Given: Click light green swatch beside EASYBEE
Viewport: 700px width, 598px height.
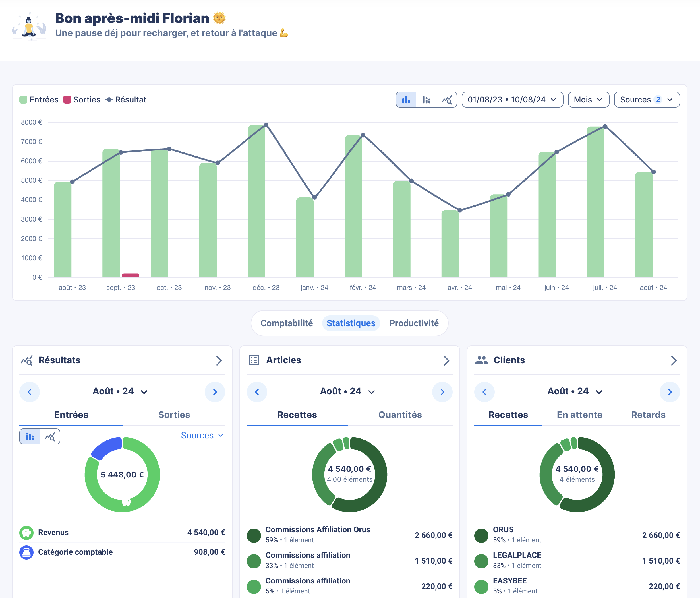Looking at the screenshot, I should tap(481, 587).
